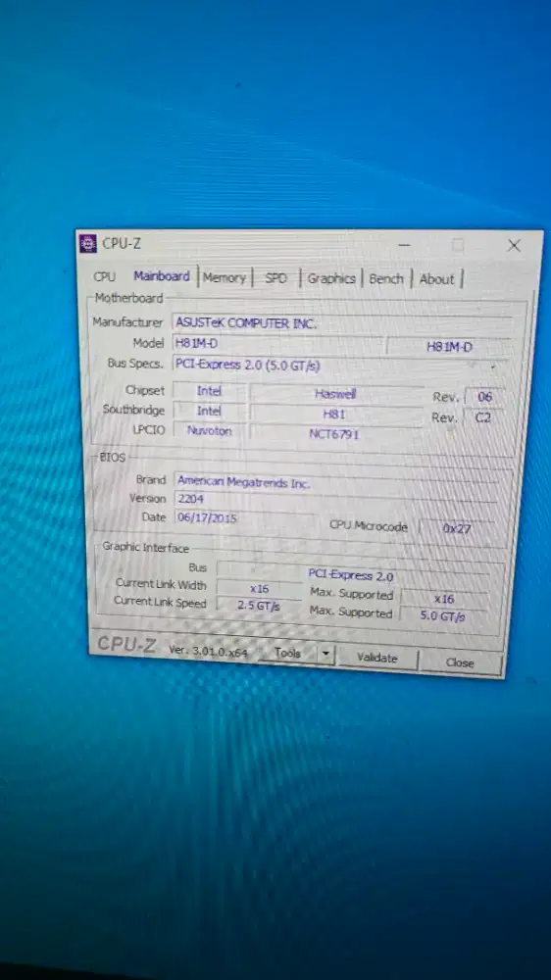551x980 pixels.
Task: Click the Validate button
Action: [377, 658]
